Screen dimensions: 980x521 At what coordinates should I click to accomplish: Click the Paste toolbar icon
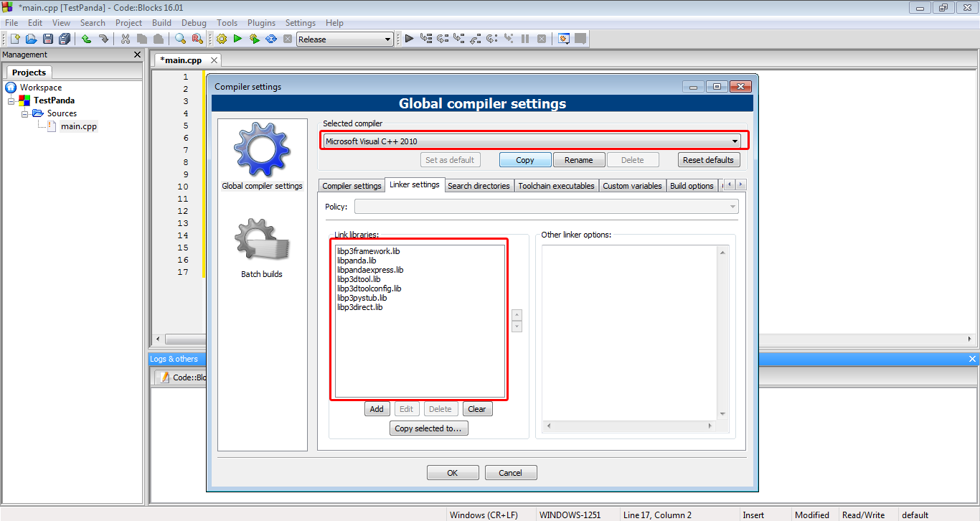[159, 39]
